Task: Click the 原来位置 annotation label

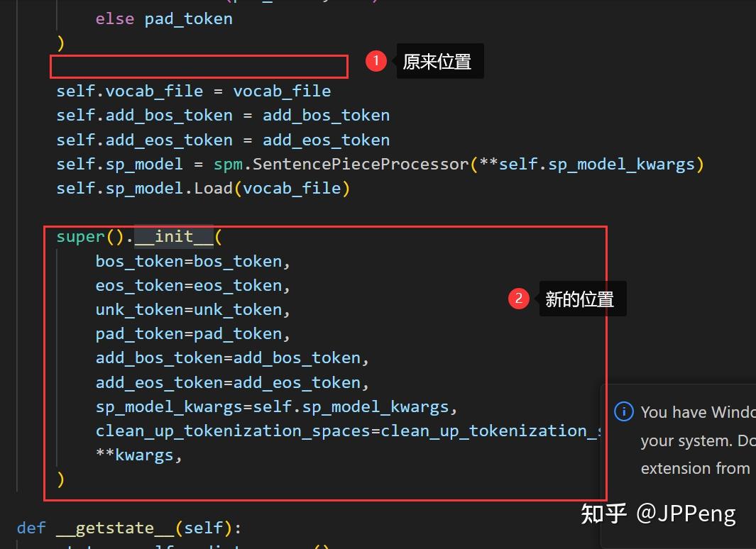Action: point(439,61)
